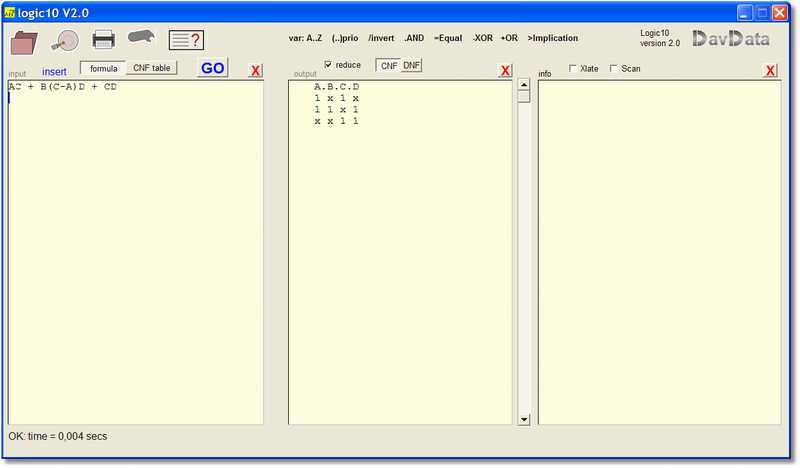Print the results with the printer icon
The width and height of the screenshot is (800, 468).
click(104, 40)
